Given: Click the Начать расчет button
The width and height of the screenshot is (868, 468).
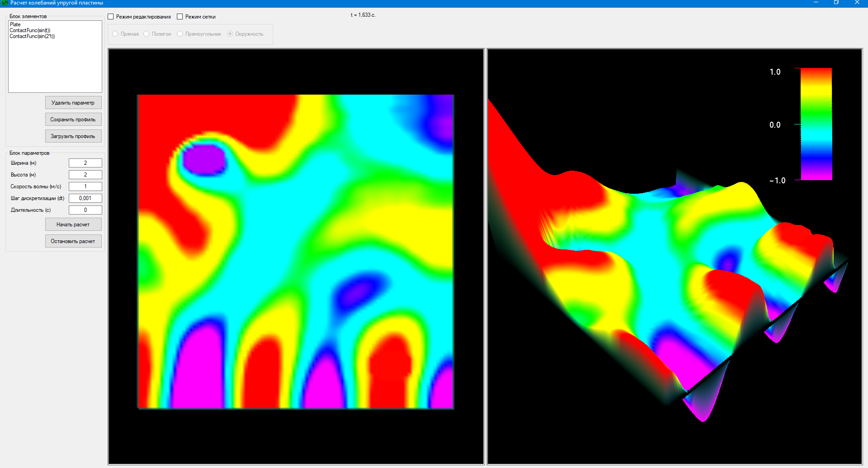Looking at the screenshot, I should pyautogui.click(x=73, y=224).
